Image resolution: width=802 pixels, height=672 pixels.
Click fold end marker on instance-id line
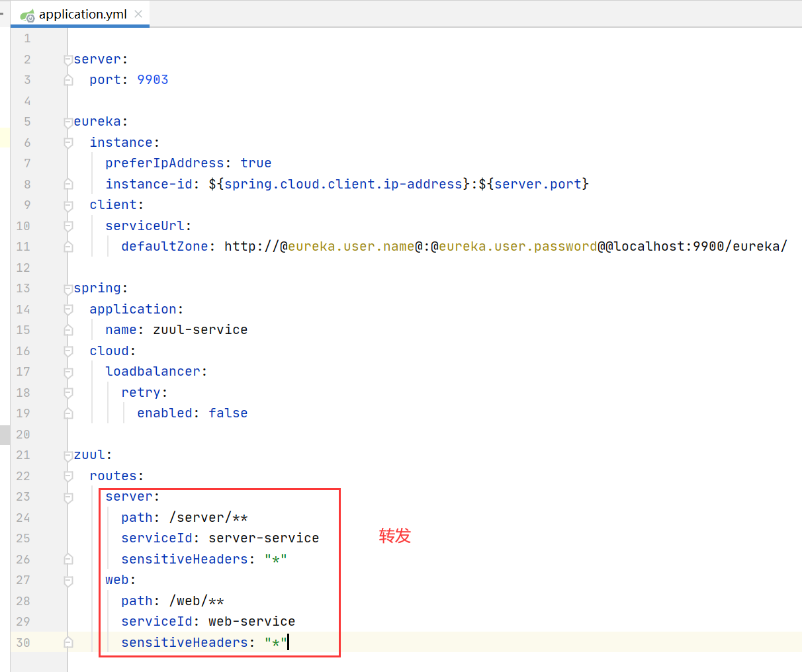pyautogui.click(x=68, y=184)
